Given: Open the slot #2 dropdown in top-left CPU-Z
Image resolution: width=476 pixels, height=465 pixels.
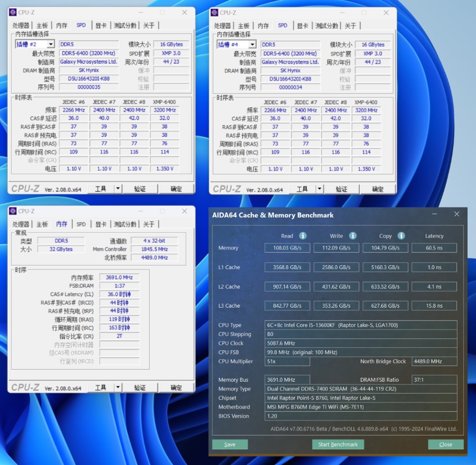Looking at the screenshot, I should pyautogui.click(x=51, y=45).
